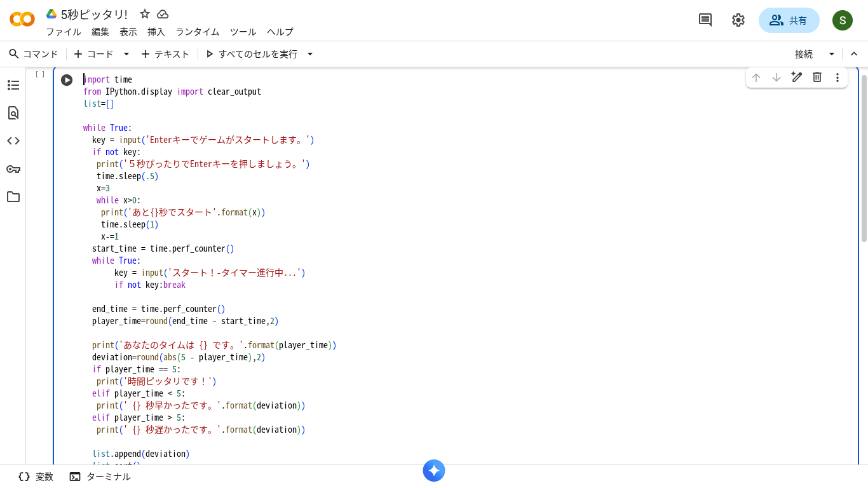Screen dimensions: 868x488
Task: Click the 共有 share button
Action: (789, 20)
